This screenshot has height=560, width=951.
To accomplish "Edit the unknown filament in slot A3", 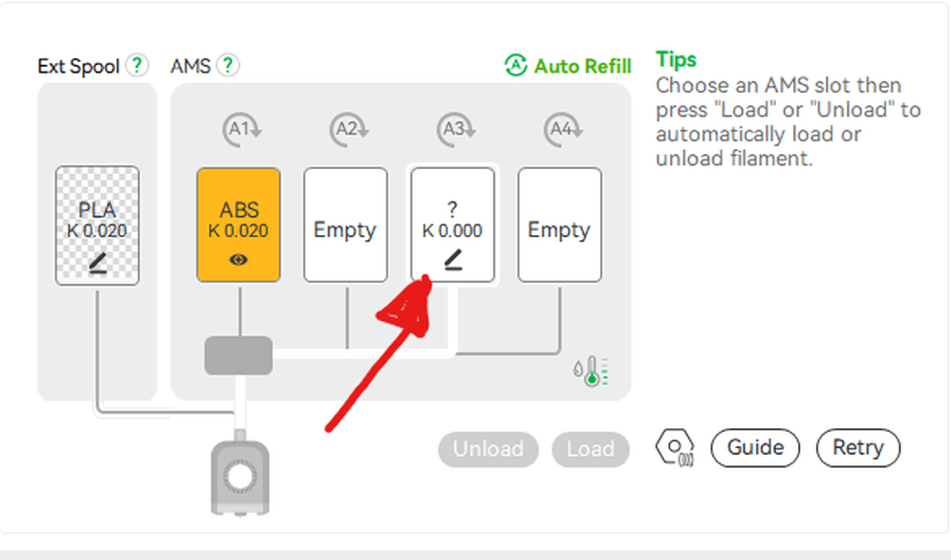I will coord(453,259).
